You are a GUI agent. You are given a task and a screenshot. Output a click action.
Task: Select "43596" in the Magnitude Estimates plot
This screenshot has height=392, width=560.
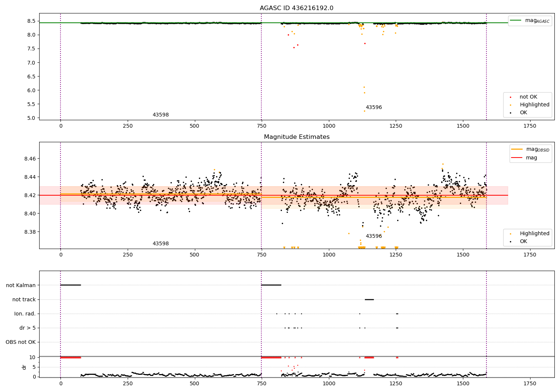click(x=374, y=236)
